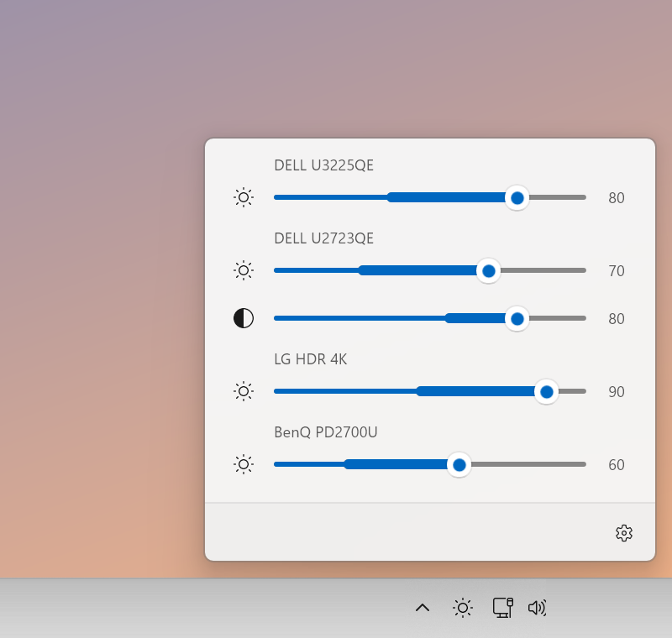Click contrast half-circle icon for DELL U2723QE
The image size is (672, 638).
pyautogui.click(x=244, y=318)
